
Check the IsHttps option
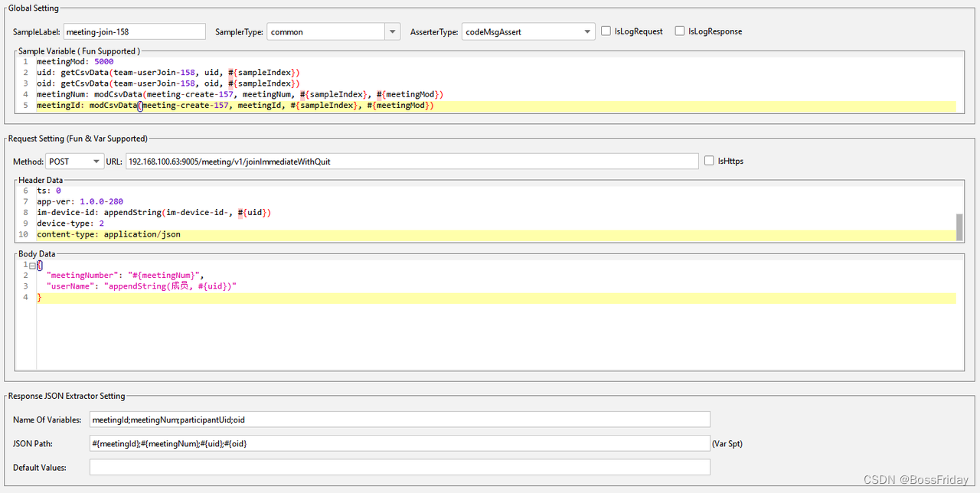(710, 161)
